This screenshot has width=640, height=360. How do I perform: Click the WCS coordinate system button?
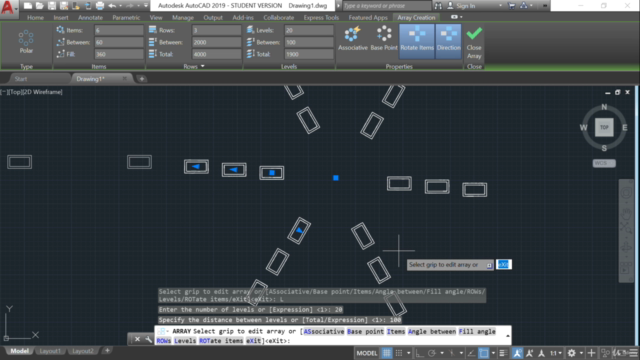point(604,163)
